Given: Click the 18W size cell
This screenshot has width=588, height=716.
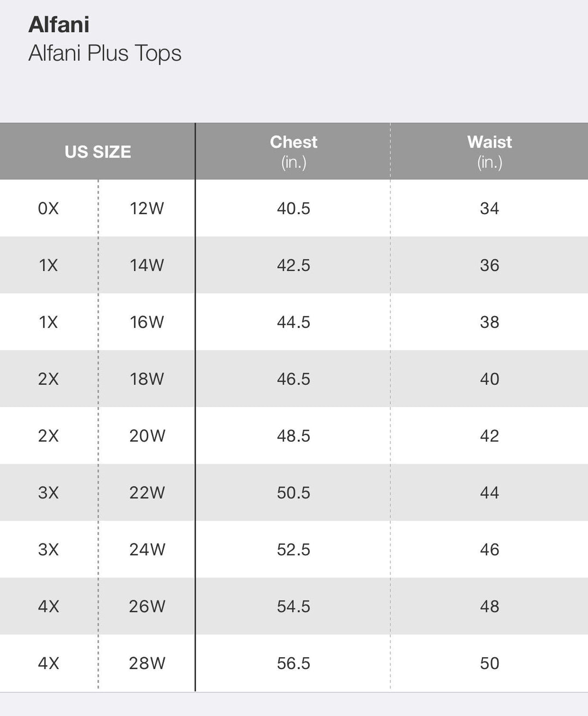Looking at the screenshot, I should pyautogui.click(x=147, y=379).
